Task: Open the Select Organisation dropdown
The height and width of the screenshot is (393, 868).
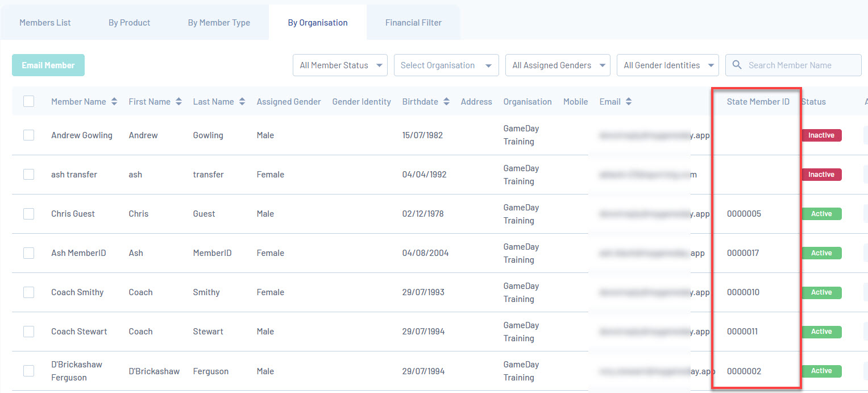Action: [446, 65]
